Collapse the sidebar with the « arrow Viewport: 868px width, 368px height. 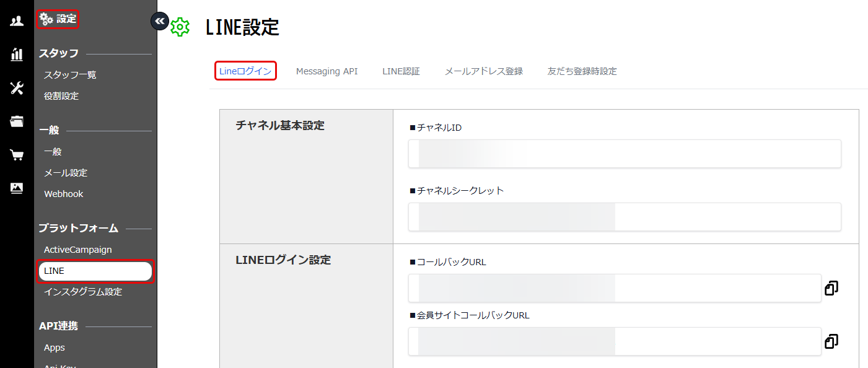point(160,20)
